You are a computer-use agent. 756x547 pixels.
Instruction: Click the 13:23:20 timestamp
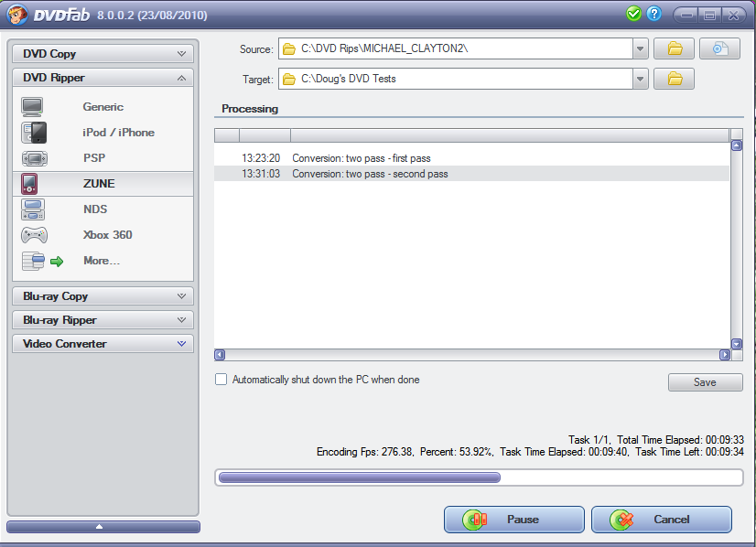[261, 158]
